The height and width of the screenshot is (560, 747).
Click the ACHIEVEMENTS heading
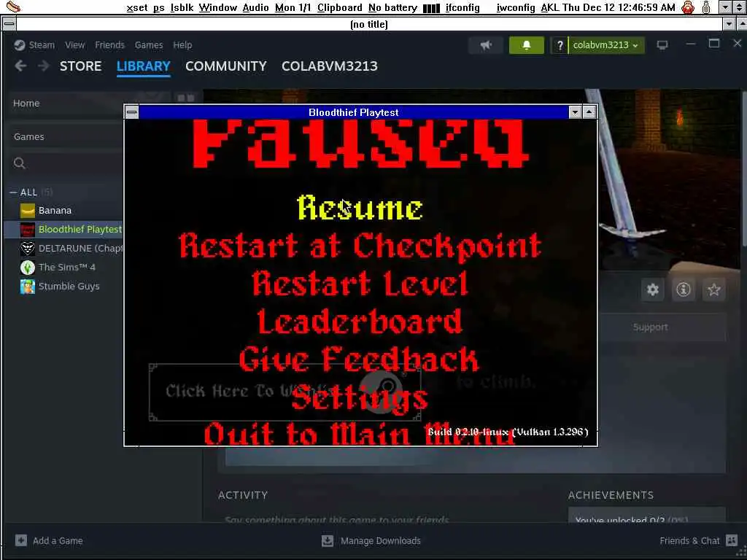pos(611,495)
